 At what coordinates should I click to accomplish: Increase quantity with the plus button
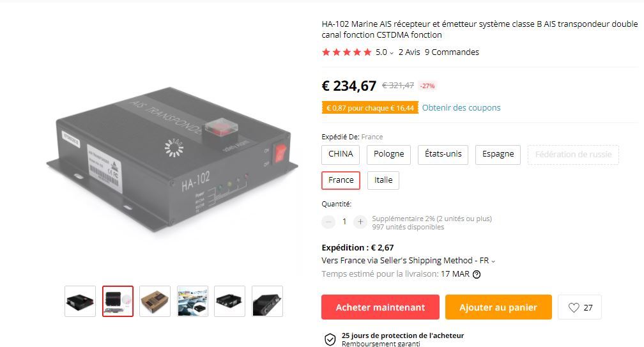[x=360, y=222]
